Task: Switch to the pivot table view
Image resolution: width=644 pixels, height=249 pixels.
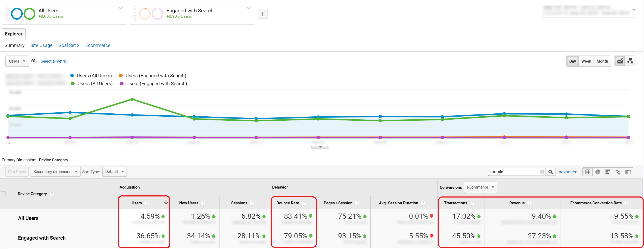Action: pos(628,172)
